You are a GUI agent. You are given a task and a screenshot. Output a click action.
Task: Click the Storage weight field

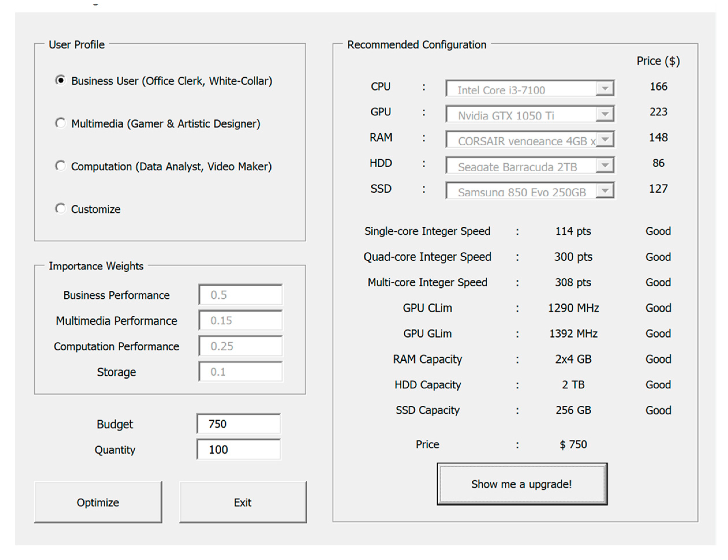(x=240, y=371)
